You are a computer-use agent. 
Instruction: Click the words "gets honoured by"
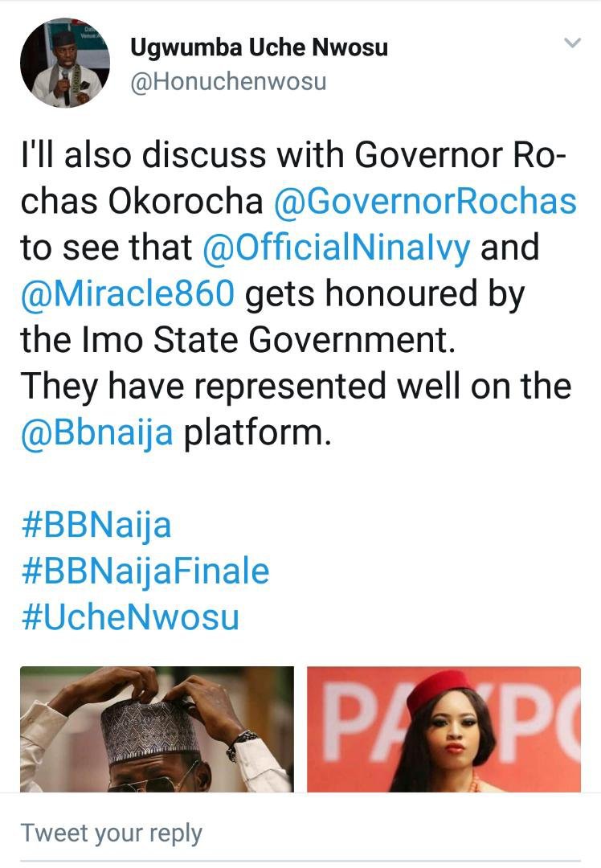click(x=385, y=295)
